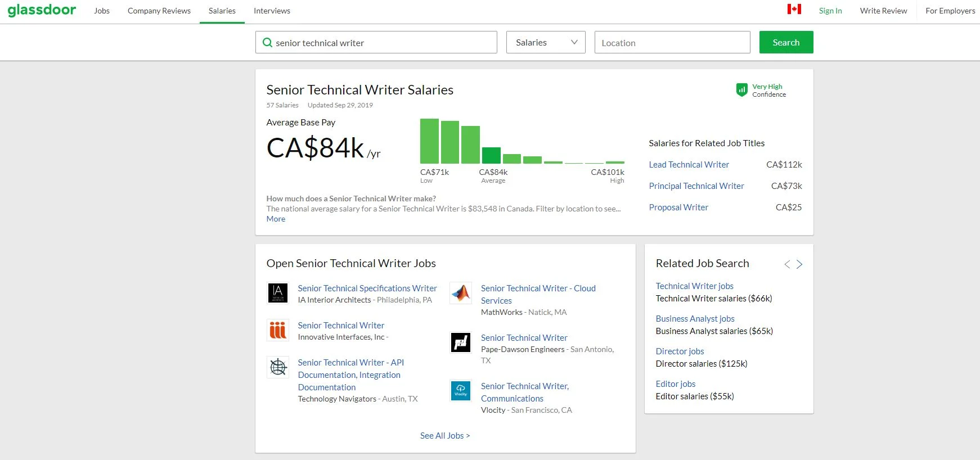This screenshot has height=460, width=980.
Task: Click the MathWorks company logo
Action: pyautogui.click(x=461, y=293)
